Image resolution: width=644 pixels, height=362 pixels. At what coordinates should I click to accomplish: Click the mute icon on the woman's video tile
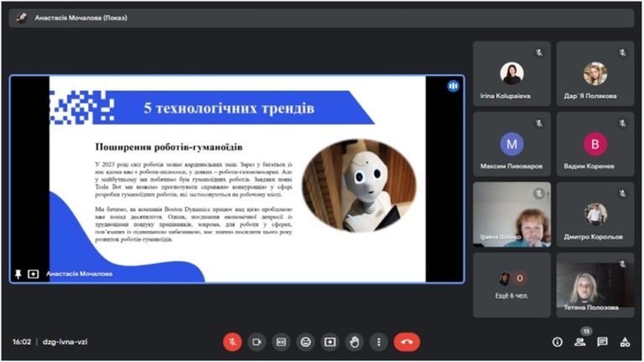pyautogui.click(x=538, y=194)
